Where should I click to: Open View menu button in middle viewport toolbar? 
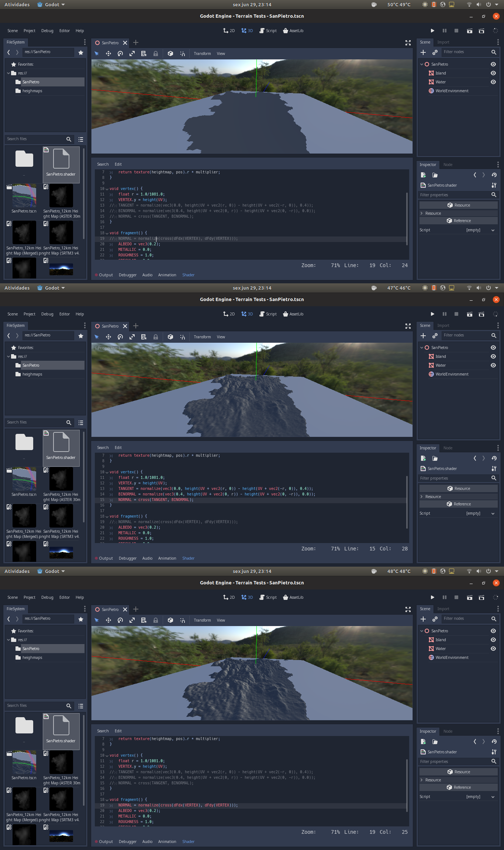[x=221, y=337]
